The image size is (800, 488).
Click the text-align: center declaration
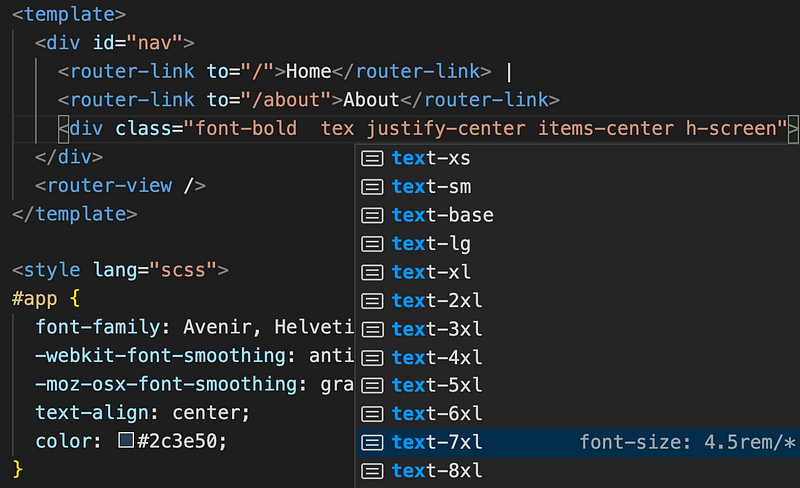coord(142,413)
